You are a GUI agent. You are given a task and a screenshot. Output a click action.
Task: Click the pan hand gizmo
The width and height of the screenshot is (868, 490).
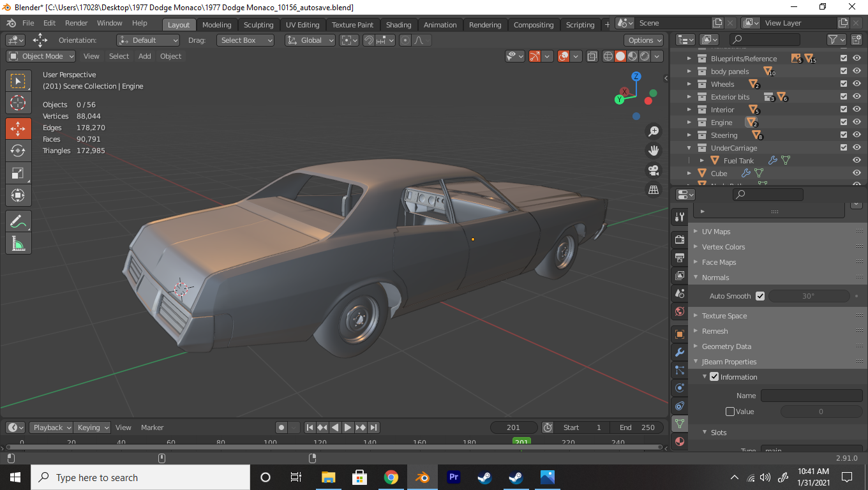[x=654, y=151]
